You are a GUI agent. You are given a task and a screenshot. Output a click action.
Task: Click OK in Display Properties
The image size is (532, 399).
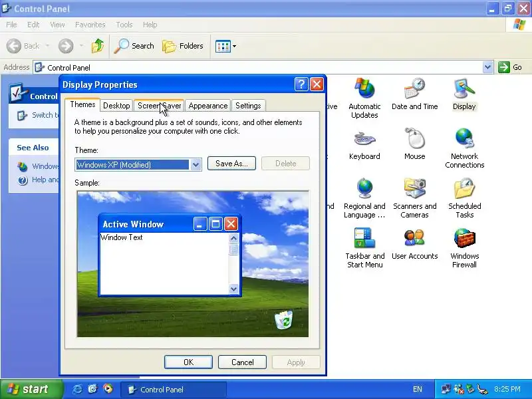(188, 362)
